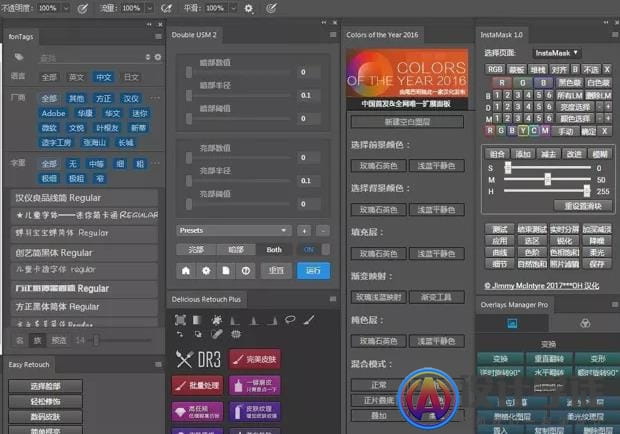Toggle pressure-for-opacity icon beside opacity field
The height and width of the screenshot is (434, 620).
point(82,8)
